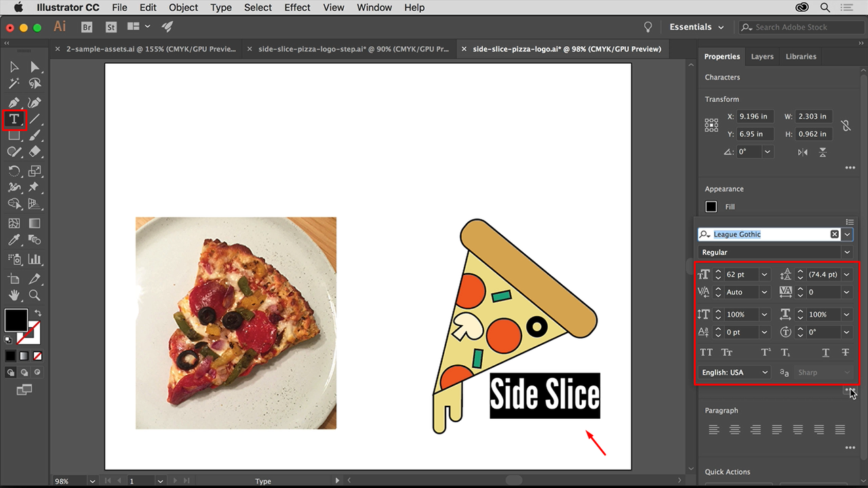The height and width of the screenshot is (488, 868).
Task: Pick the Column Graph tool
Action: coord(35,259)
